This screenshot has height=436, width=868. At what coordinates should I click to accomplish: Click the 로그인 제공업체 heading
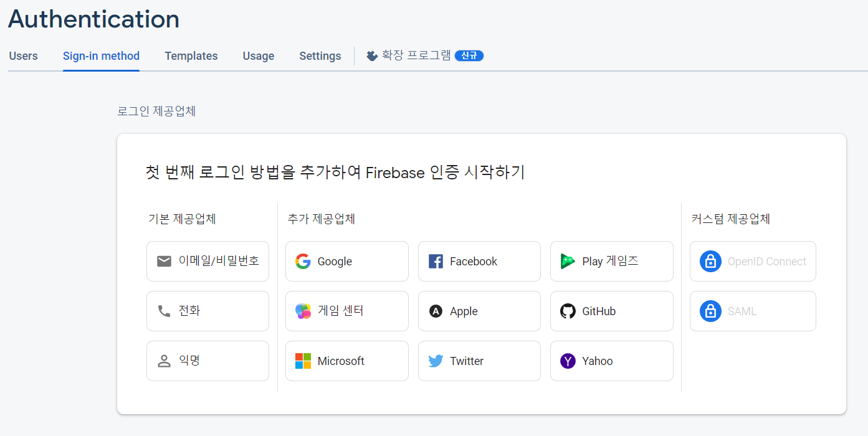click(156, 111)
